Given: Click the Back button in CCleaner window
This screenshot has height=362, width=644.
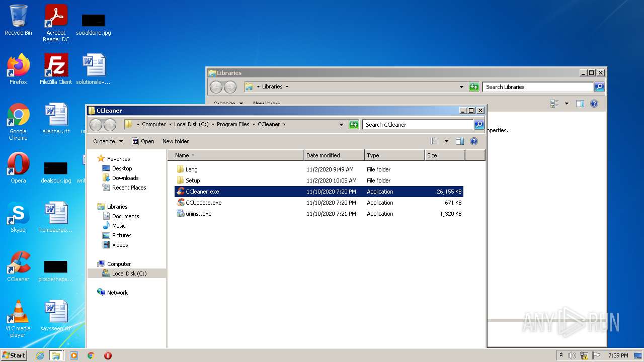Looking at the screenshot, I should 96,125.
